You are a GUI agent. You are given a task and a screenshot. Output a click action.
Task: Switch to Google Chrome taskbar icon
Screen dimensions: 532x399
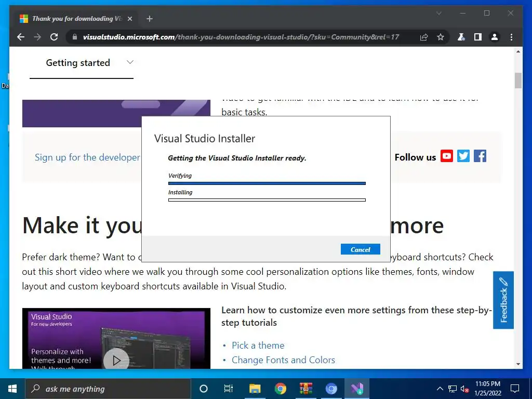click(280, 389)
